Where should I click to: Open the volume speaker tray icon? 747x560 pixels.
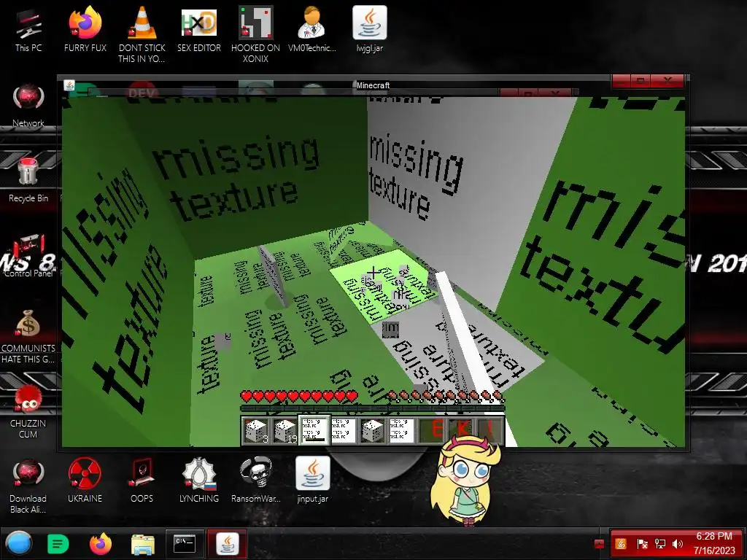click(x=678, y=544)
